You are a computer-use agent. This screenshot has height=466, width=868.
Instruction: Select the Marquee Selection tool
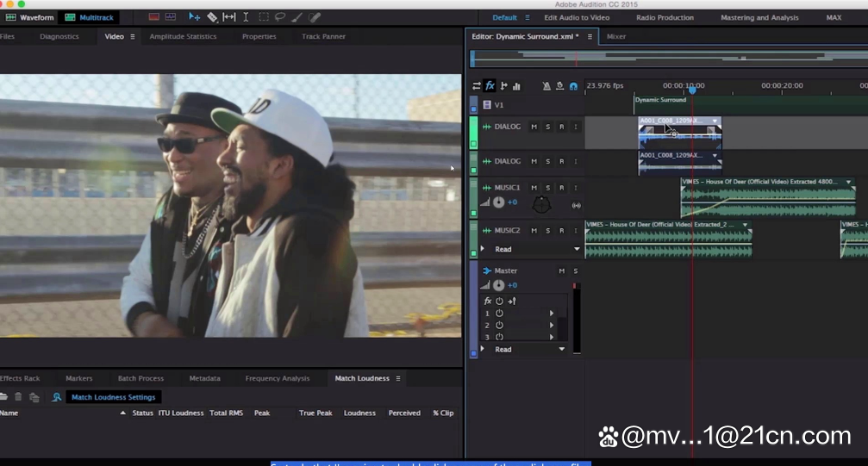[x=264, y=17]
